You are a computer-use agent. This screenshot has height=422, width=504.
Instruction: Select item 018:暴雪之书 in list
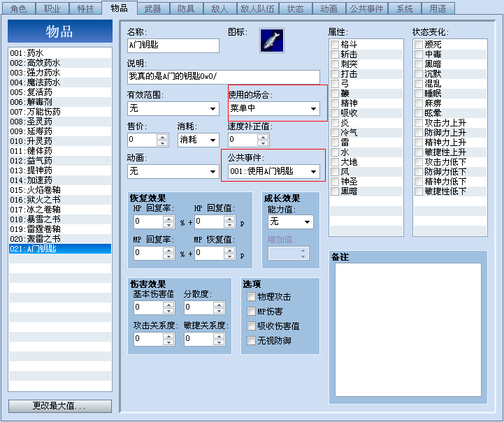point(60,219)
